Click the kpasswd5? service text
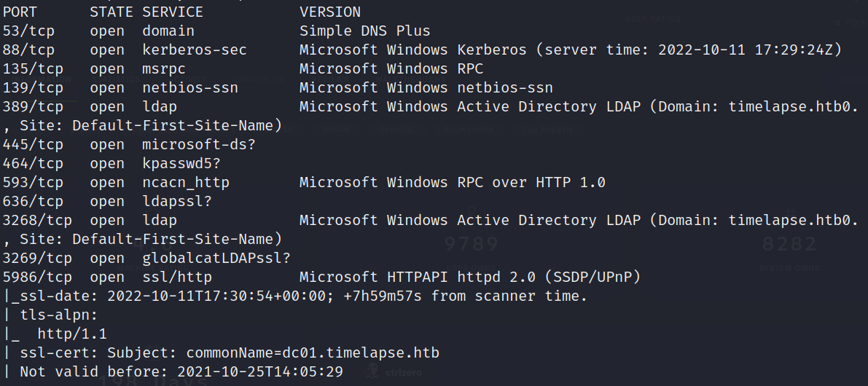This screenshot has height=386, width=868. click(x=181, y=163)
